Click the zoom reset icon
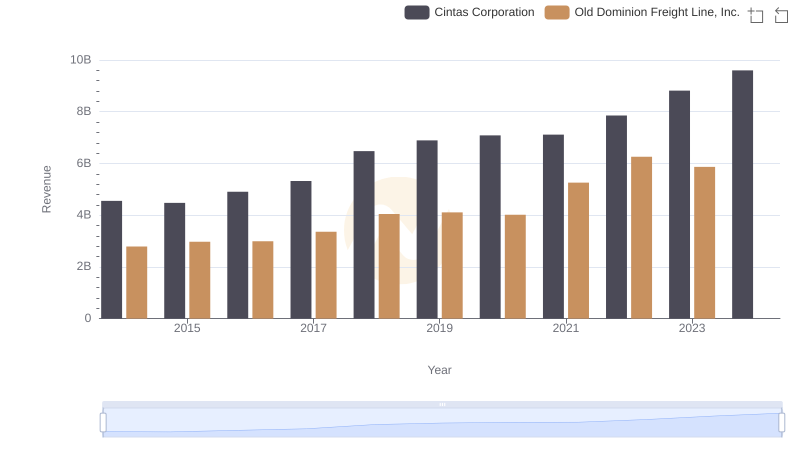 click(781, 15)
